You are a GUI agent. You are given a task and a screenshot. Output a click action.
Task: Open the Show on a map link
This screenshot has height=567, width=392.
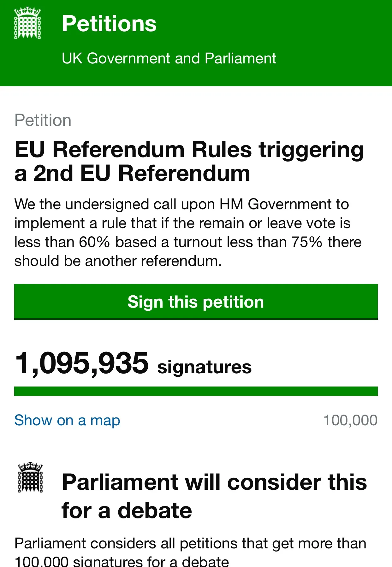pos(67,420)
